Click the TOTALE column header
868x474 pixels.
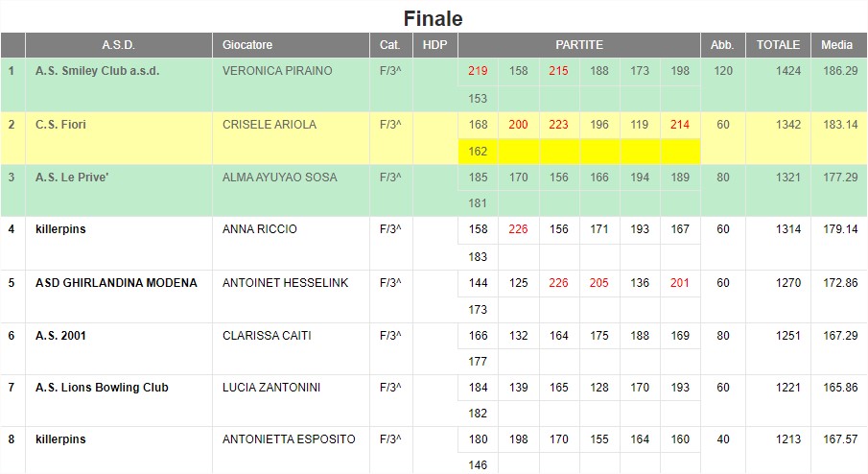(778, 45)
